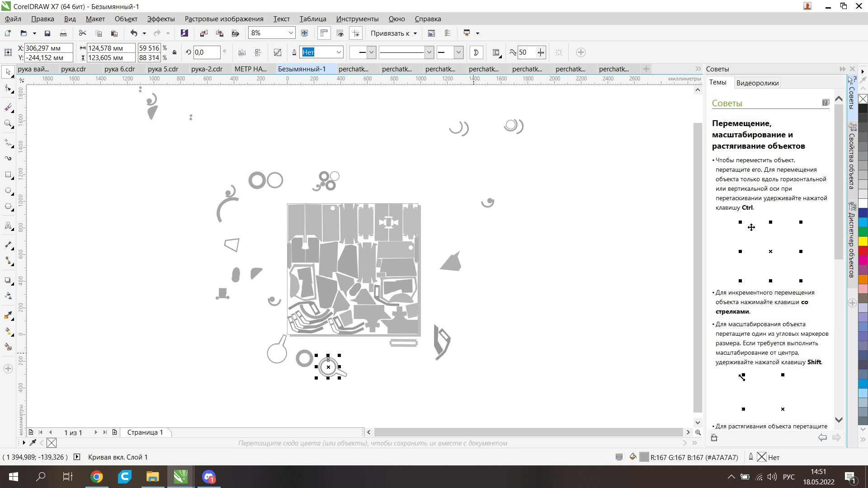Open the Видеоролики tab in Советы

757,83
